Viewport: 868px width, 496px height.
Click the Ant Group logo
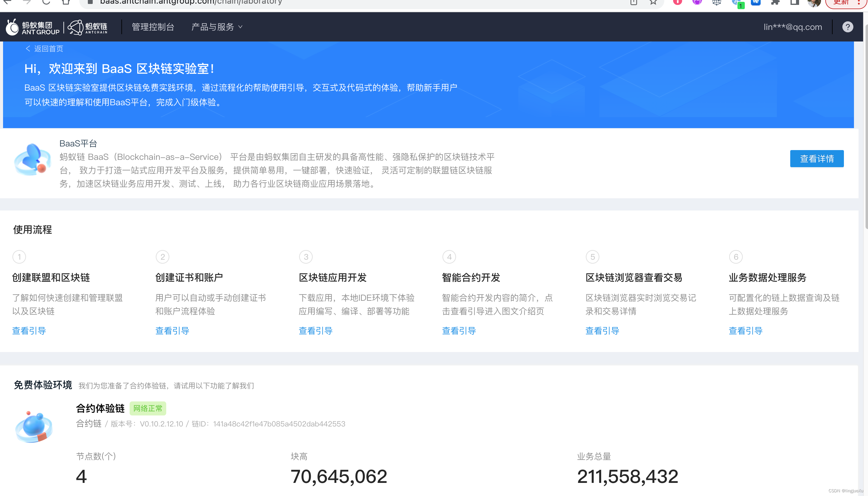coord(33,27)
